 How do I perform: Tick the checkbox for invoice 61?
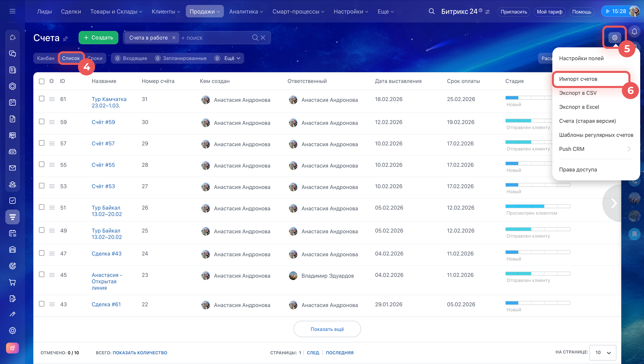tap(42, 99)
